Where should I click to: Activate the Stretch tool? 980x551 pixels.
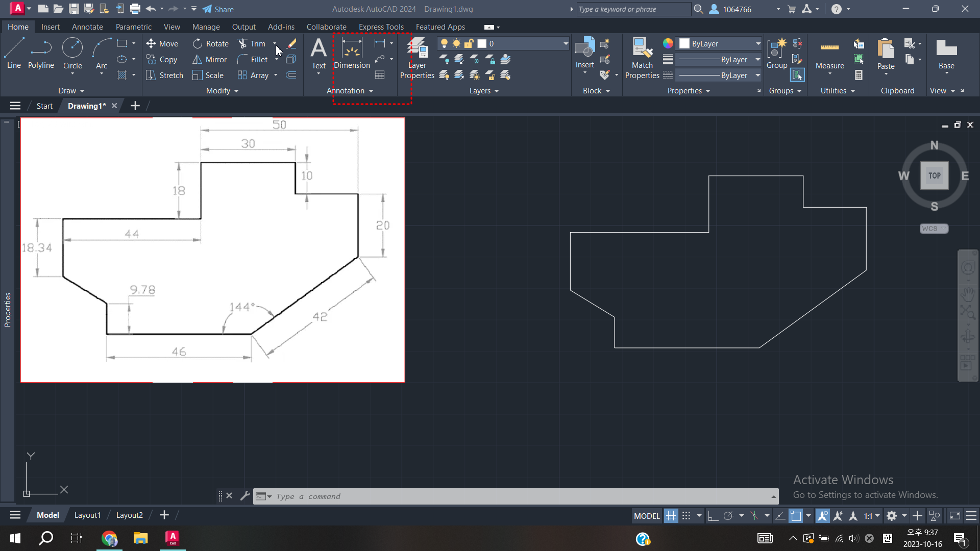(x=164, y=76)
